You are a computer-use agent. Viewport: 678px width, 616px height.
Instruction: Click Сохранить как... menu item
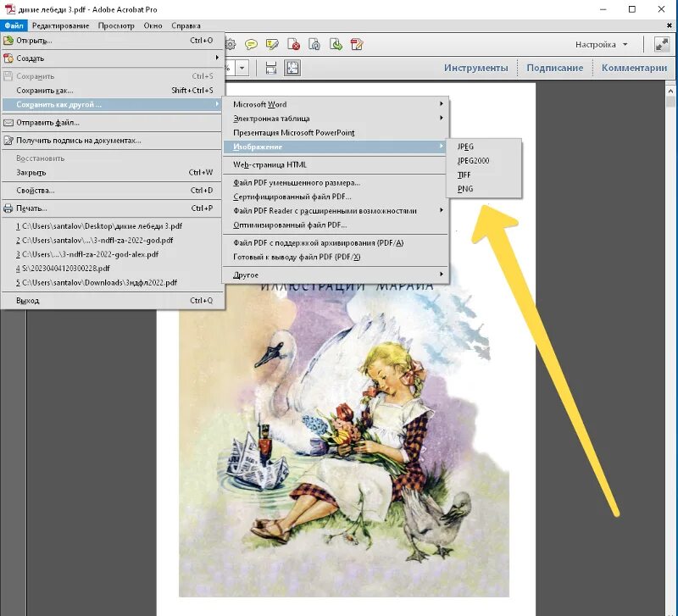point(113,91)
